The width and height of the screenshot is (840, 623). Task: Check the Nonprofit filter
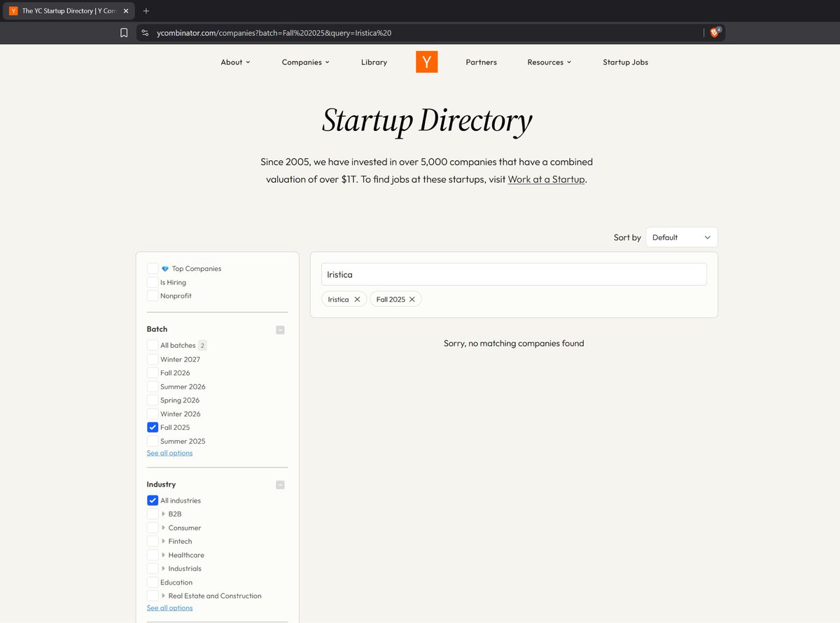(153, 296)
